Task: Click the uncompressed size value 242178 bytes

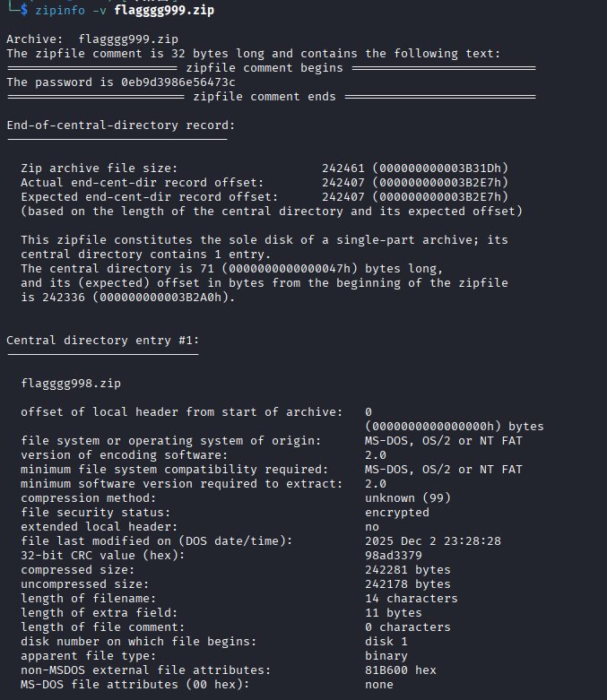Action: (x=408, y=583)
